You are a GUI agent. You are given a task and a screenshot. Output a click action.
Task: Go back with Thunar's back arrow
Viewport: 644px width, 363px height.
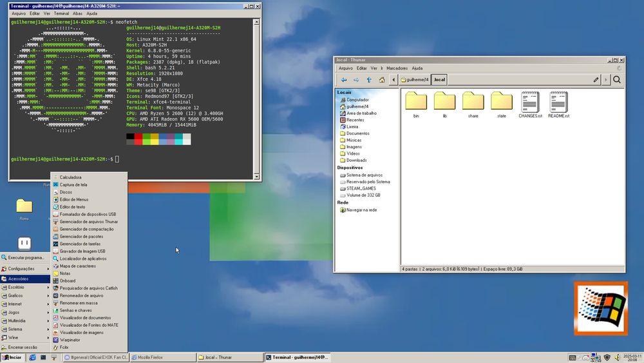pyautogui.click(x=344, y=80)
